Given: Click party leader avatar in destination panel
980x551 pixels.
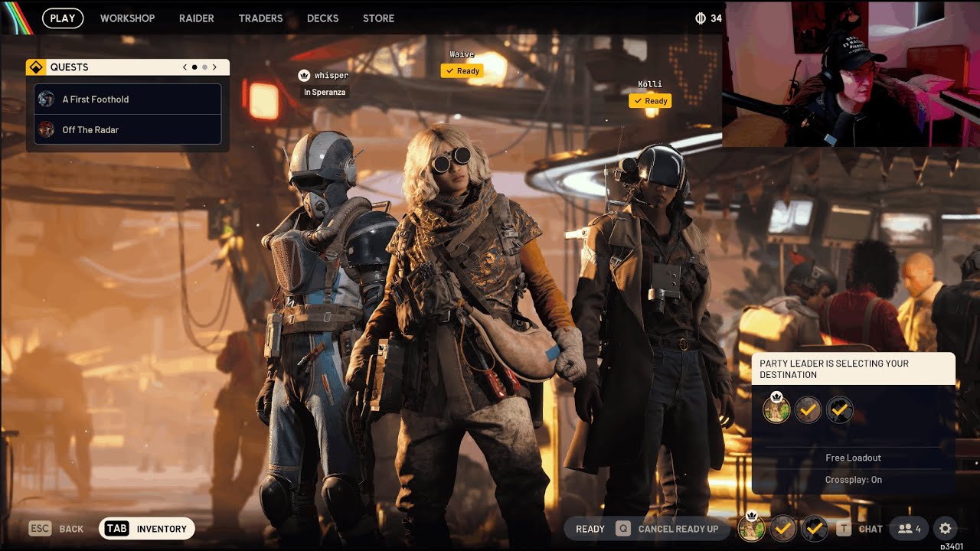Looking at the screenshot, I should 776,409.
